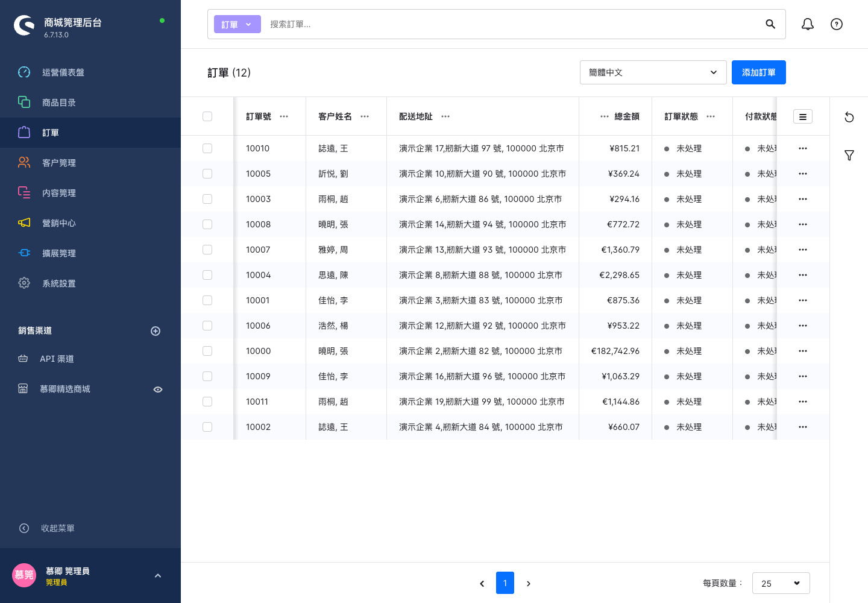
Task: Click page 1 pagination button
Action: (505, 583)
